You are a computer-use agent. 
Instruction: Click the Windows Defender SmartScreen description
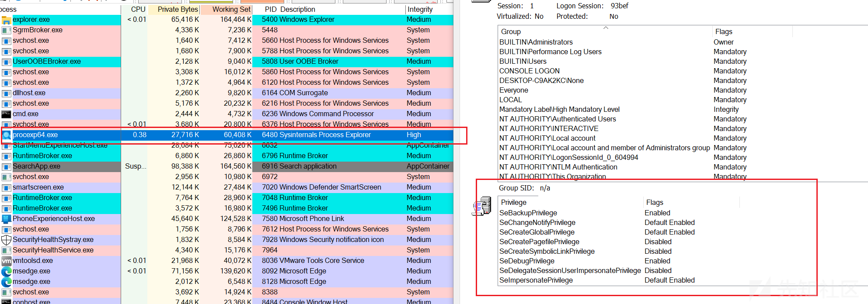[330, 187]
